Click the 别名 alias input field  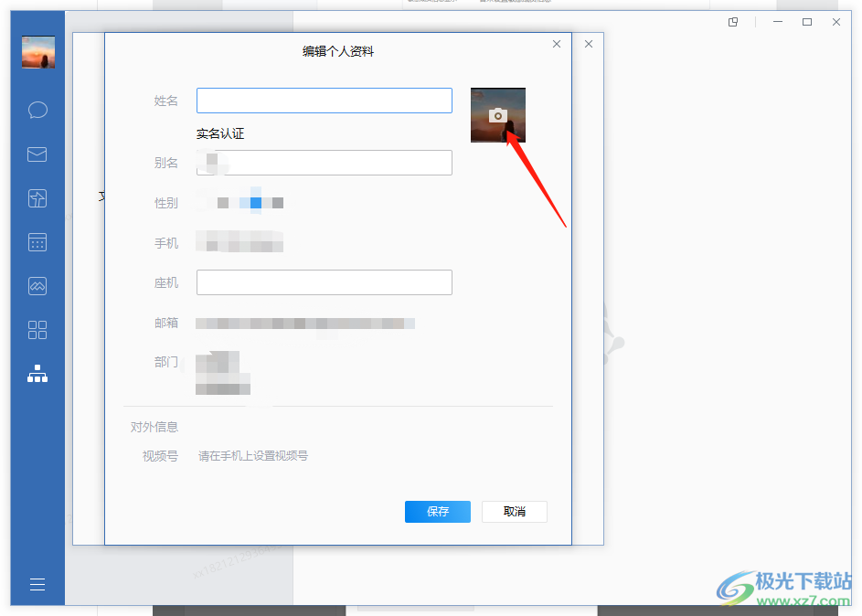(324, 163)
